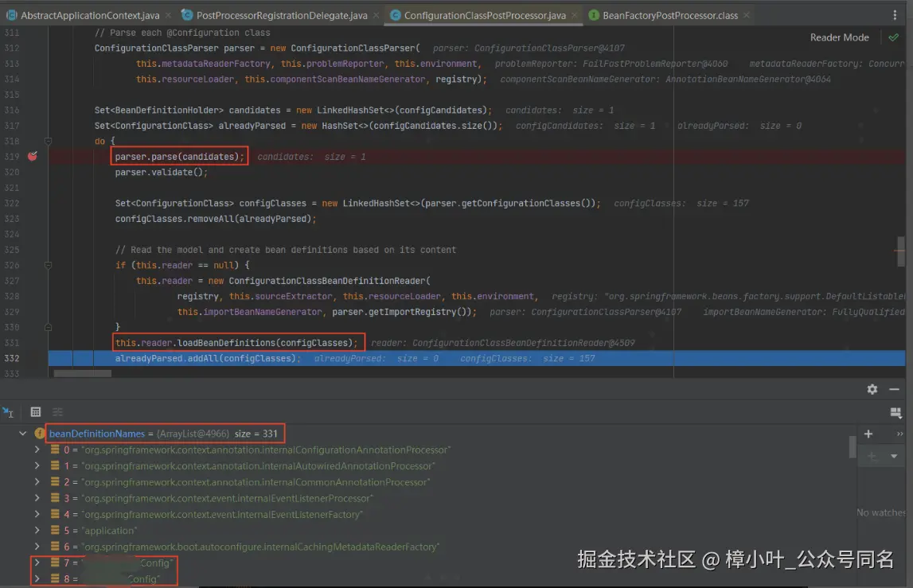Show more watches toolbar actions
The width and height of the screenshot is (913, 588).
899,434
